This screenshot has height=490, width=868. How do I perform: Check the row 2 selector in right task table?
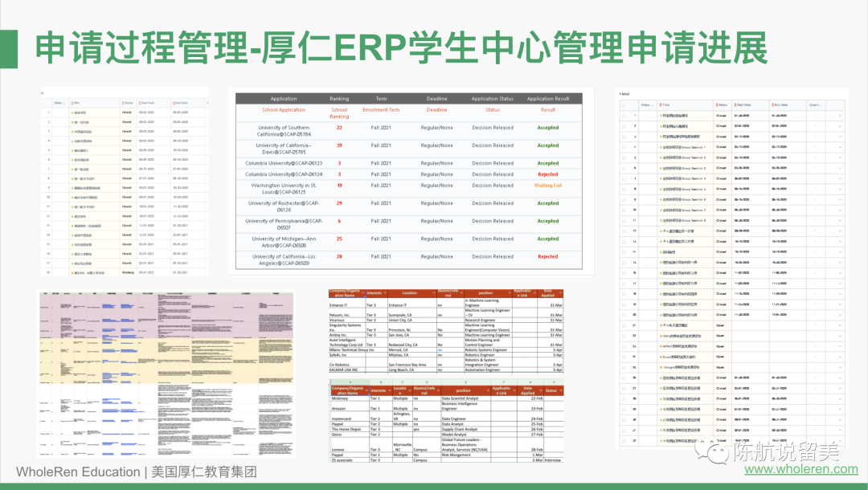pyautogui.click(x=625, y=126)
